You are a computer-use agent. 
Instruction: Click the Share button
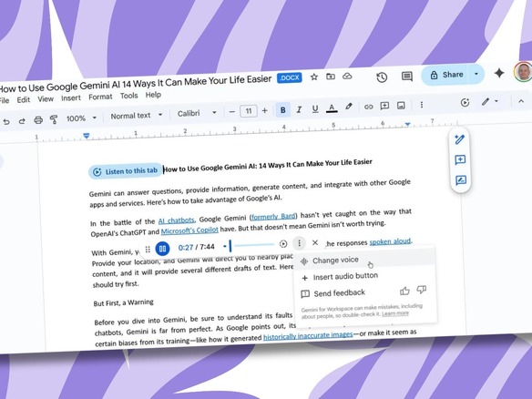[x=445, y=75]
